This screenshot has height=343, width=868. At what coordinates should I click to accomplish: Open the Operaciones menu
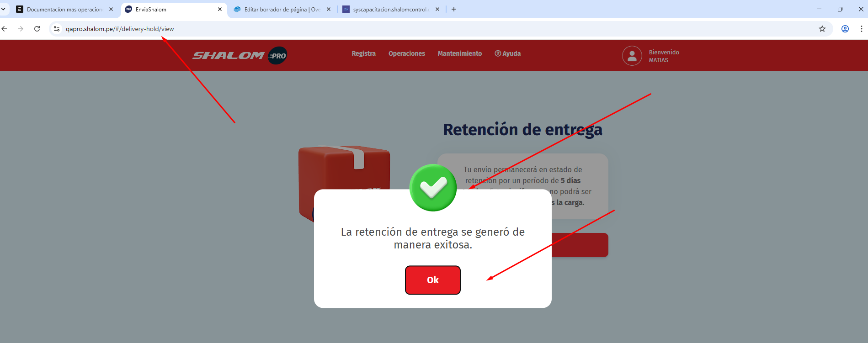(x=406, y=53)
